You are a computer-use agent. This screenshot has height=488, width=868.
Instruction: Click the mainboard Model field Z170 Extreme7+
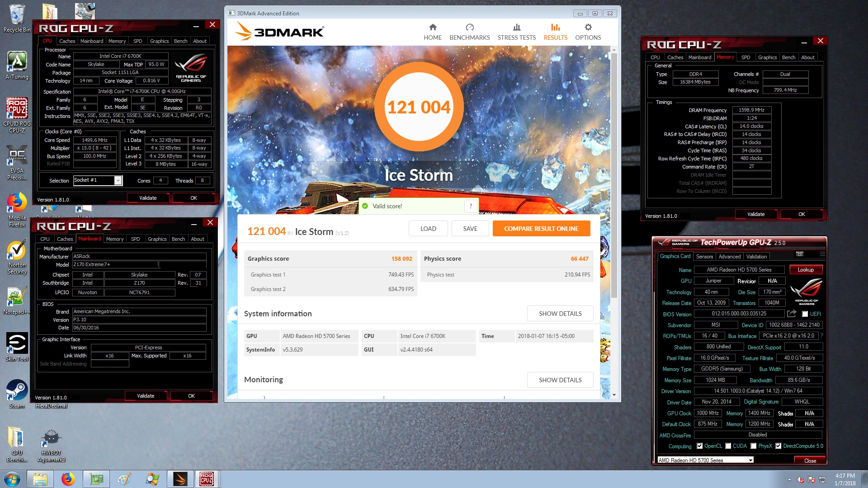coord(115,265)
